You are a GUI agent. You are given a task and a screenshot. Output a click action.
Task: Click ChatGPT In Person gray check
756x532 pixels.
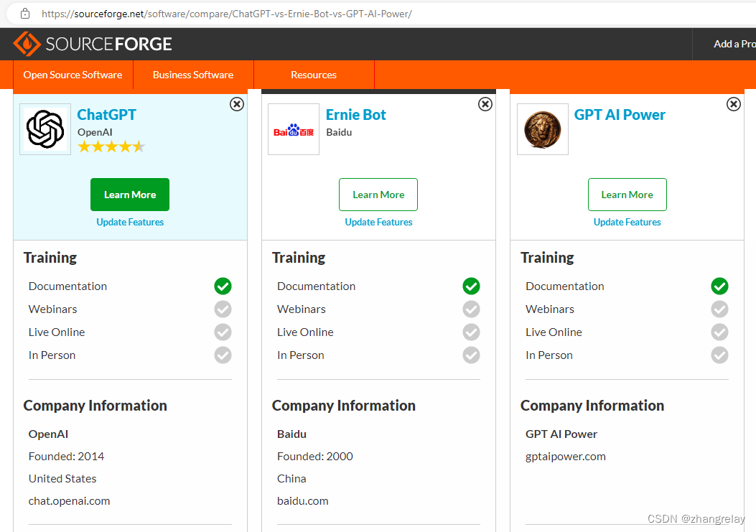(x=223, y=355)
